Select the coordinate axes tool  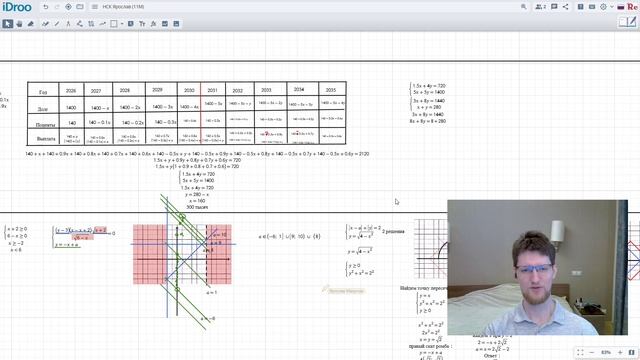pos(91,24)
